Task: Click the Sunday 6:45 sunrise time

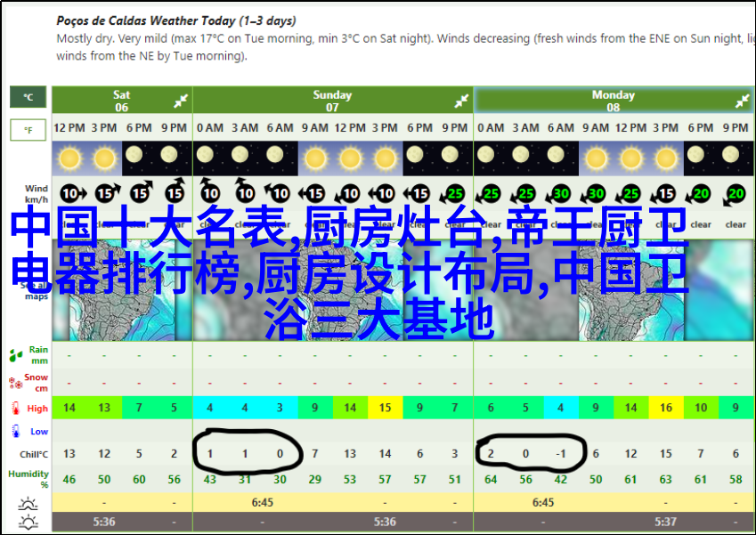Action: [263, 503]
